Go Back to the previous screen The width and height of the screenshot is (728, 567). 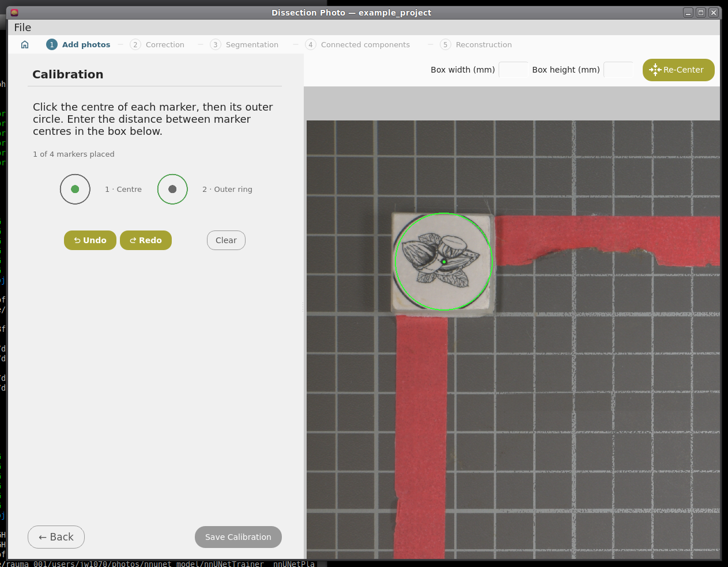point(56,537)
